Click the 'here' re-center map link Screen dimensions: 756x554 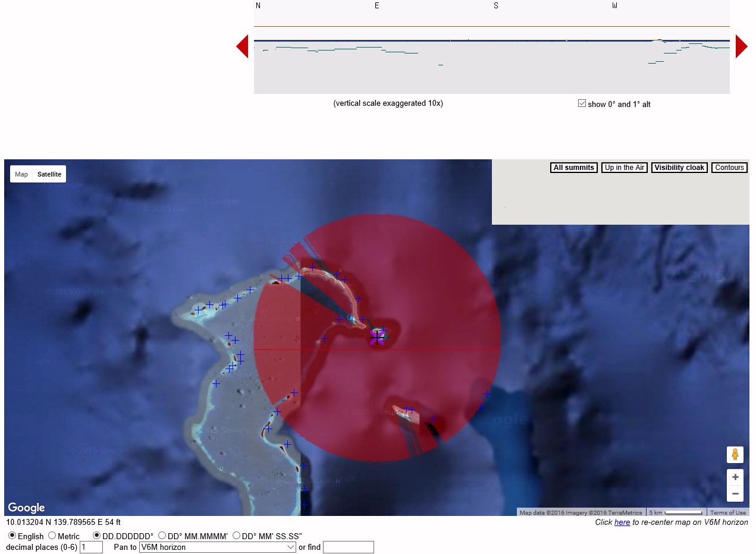point(622,522)
